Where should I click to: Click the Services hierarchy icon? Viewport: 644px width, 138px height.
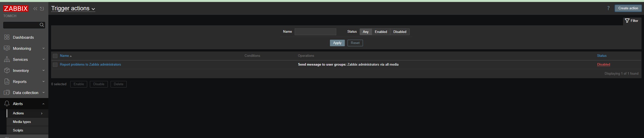click(7, 59)
